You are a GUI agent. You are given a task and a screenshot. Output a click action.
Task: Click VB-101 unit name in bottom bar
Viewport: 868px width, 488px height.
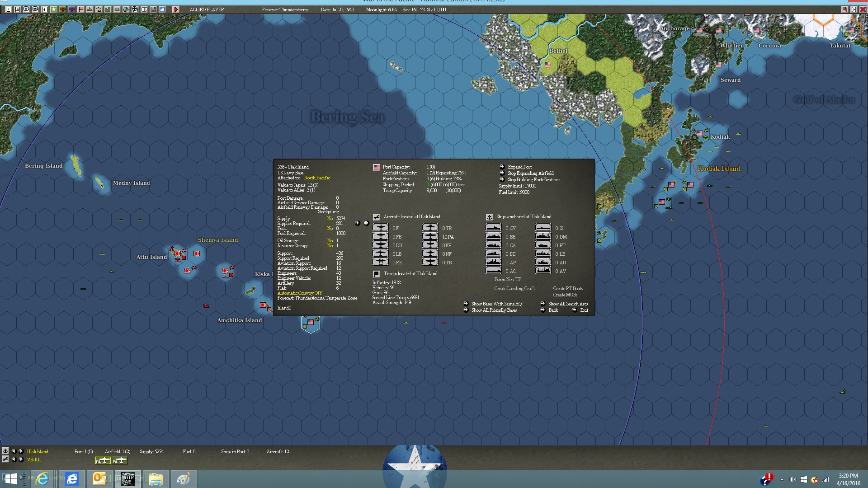click(x=34, y=460)
